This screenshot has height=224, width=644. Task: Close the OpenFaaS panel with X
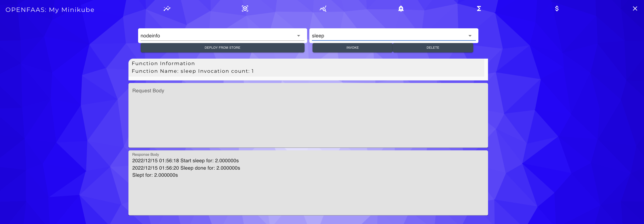pyautogui.click(x=635, y=8)
